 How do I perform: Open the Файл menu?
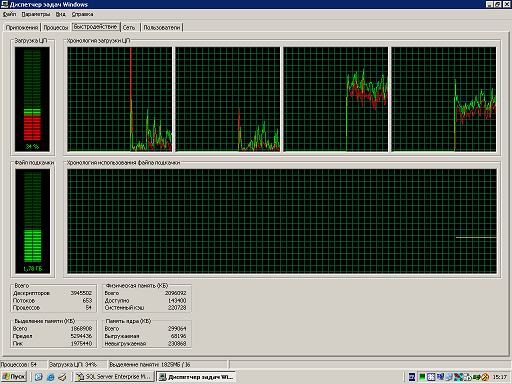click(9, 14)
